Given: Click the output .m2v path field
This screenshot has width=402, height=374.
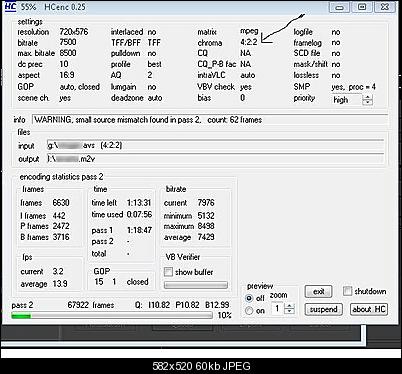Looking at the screenshot, I should pos(215,159).
